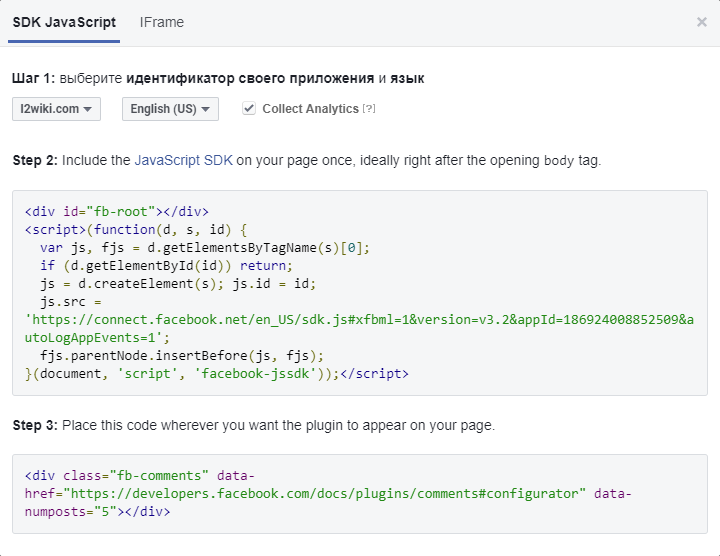Switch to the SDK JavaScript tab
The width and height of the screenshot is (720, 556).
click(64, 22)
